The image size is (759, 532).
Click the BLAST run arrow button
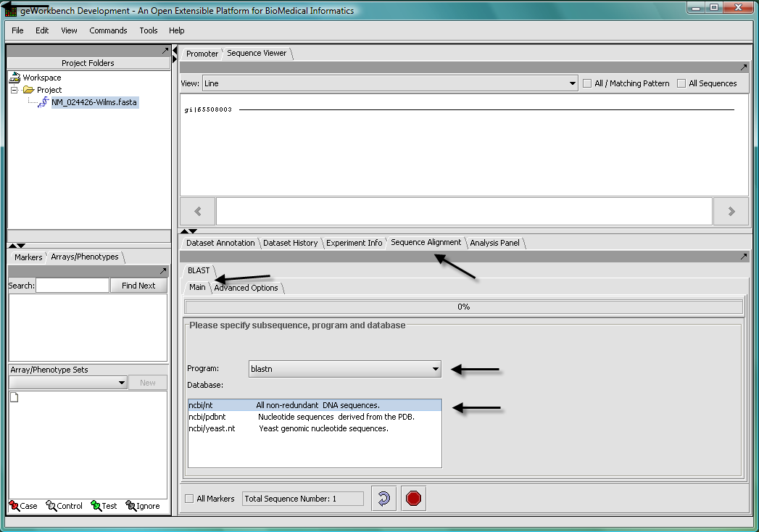click(384, 499)
